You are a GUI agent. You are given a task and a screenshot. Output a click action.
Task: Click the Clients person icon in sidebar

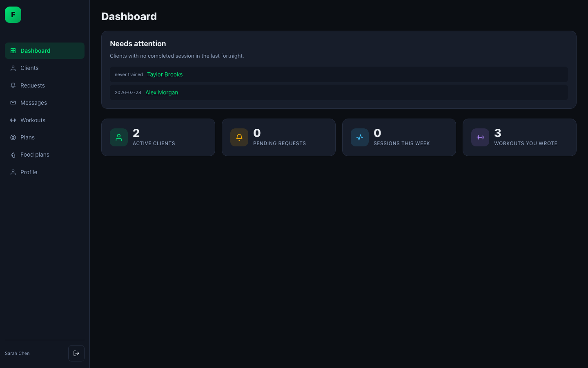13,68
